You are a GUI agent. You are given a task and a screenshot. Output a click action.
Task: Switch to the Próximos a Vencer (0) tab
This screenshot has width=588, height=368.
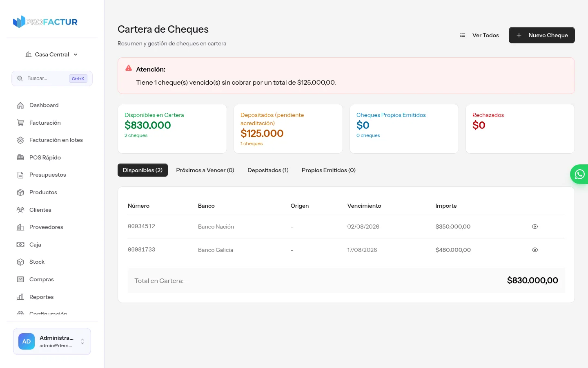point(205,170)
